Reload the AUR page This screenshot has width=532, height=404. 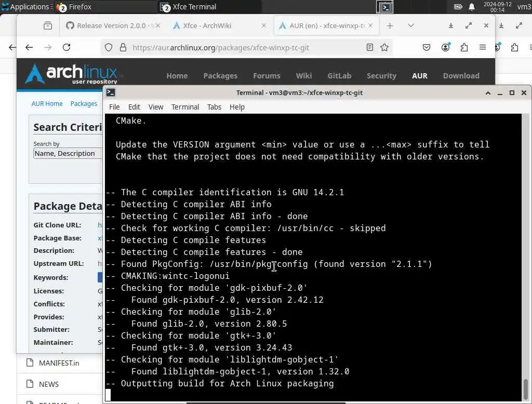[66, 47]
